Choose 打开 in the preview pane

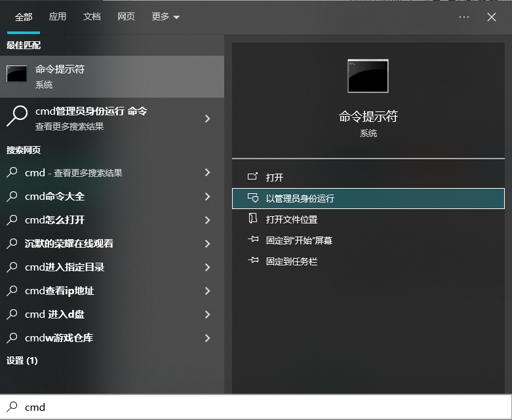point(368,177)
